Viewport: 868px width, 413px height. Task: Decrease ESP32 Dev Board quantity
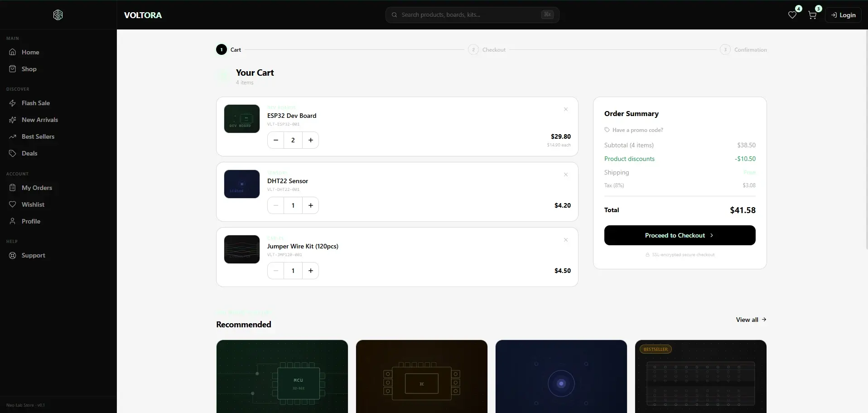point(276,140)
